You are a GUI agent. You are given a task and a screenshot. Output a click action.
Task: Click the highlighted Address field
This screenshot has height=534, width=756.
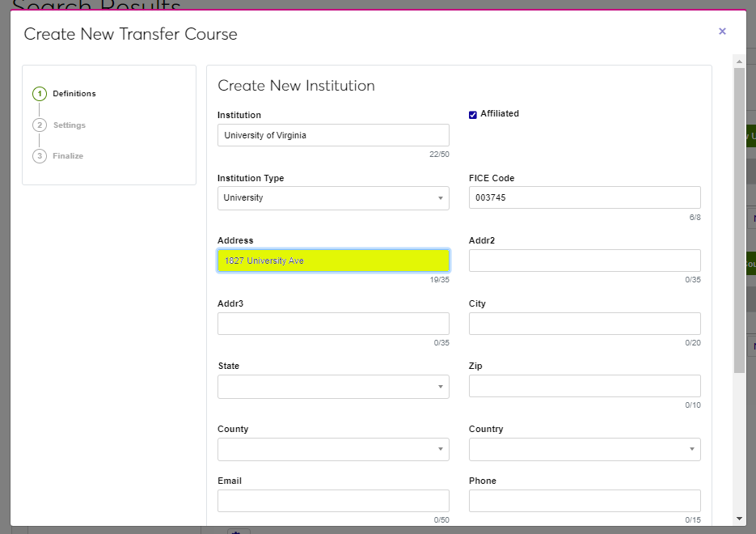click(333, 261)
